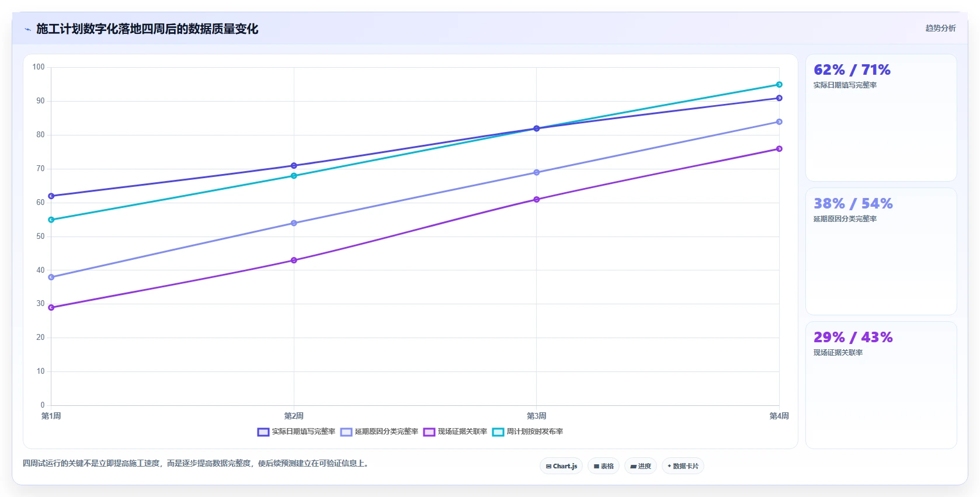
Task: Select the 第2周 point at 68 on the cyan line
Action: point(294,176)
